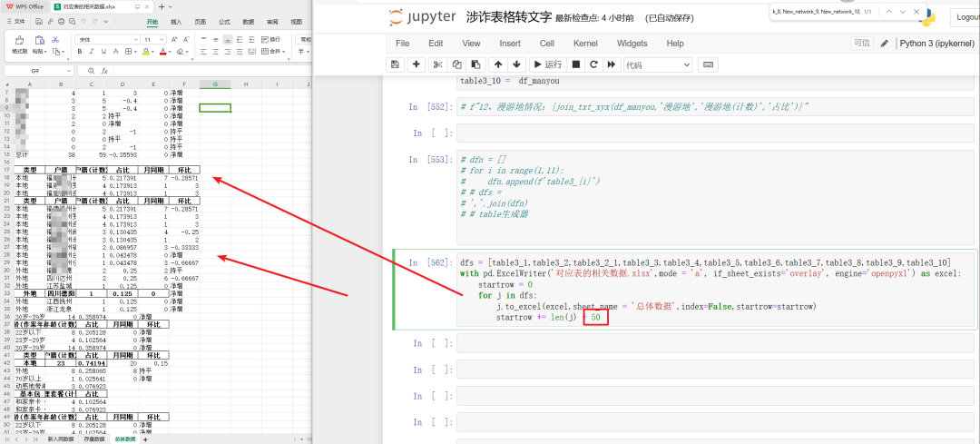This screenshot has height=444, width=980.
Task: Toggle underline formatting in WPS
Action: tap(103, 51)
